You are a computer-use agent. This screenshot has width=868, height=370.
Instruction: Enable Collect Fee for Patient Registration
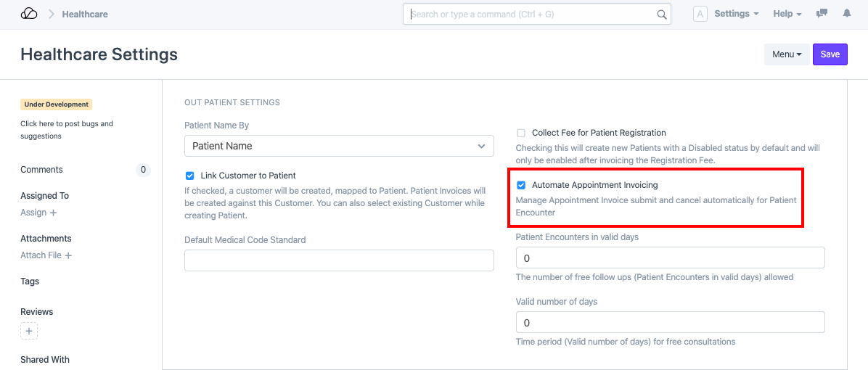click(x=521, y=133)
